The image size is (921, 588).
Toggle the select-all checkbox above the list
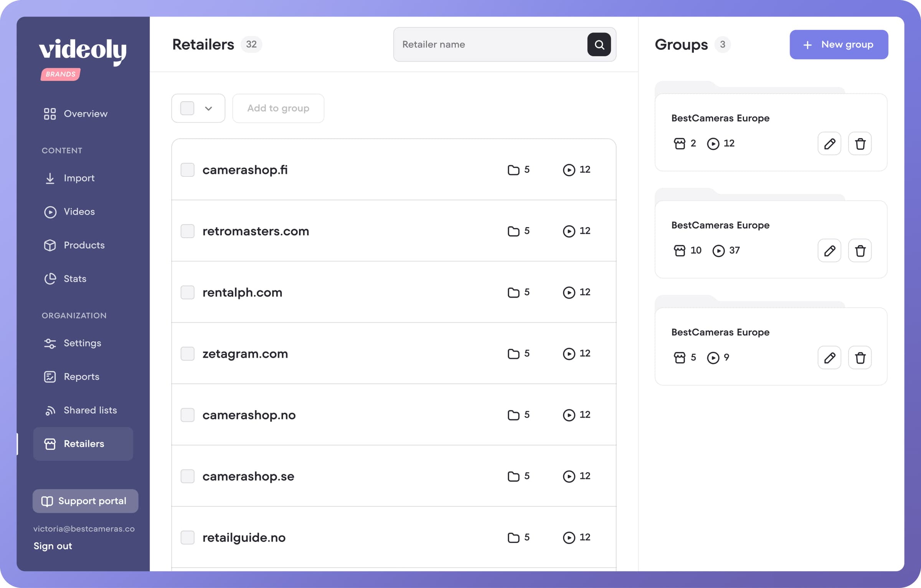coord(187,108)
